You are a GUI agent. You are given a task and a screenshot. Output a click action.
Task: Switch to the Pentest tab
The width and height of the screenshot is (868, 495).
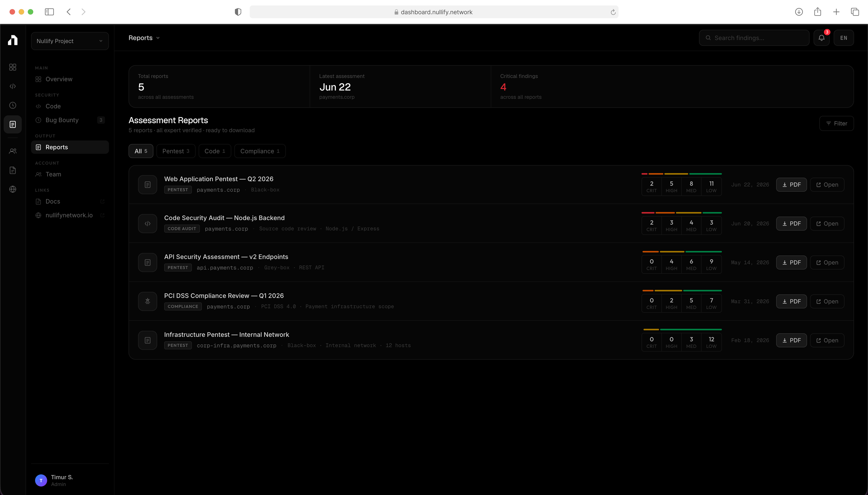coord(176,151)
